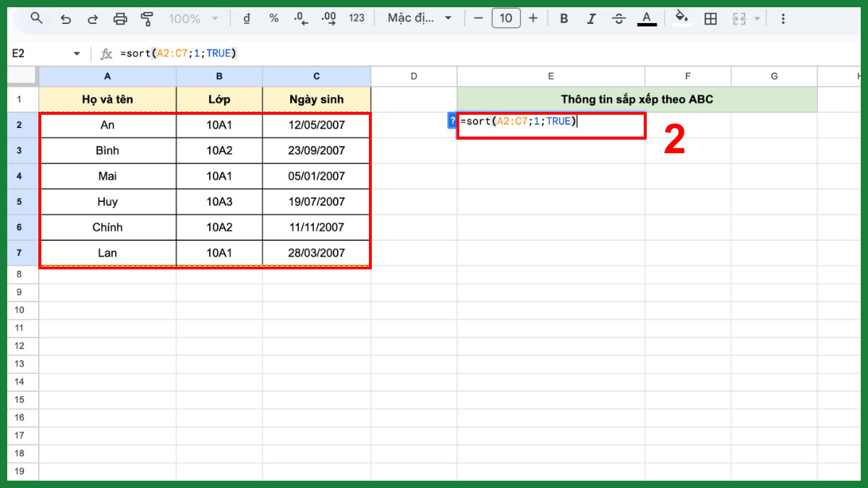The height and width of the screenshot is (488, 868).
Task: Decrease decimal places
Action: (x=300, y=18)
